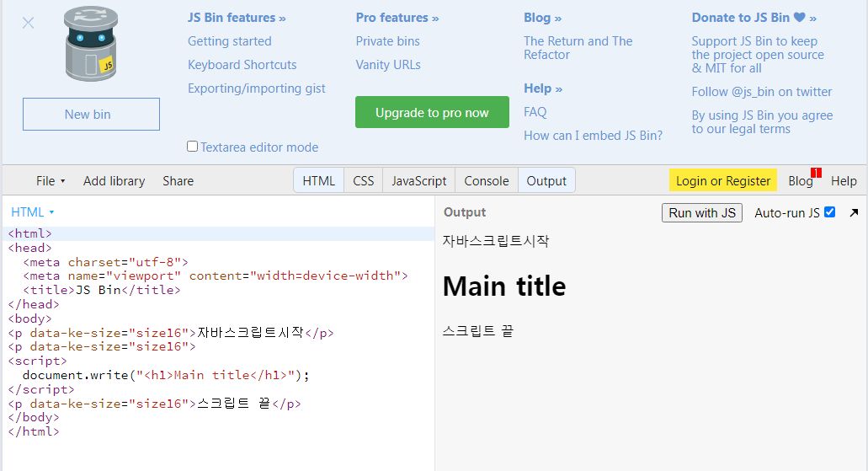The width and height of the screenshot is (868, 471).
Task: Click 스크립트 끝 text in output pane
Action: tap(478, 331)
